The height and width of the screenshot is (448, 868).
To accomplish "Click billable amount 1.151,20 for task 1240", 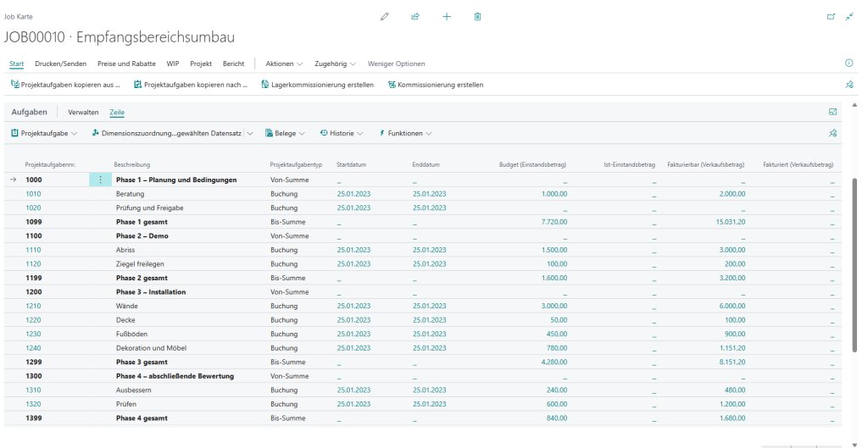I will (732, 348).
